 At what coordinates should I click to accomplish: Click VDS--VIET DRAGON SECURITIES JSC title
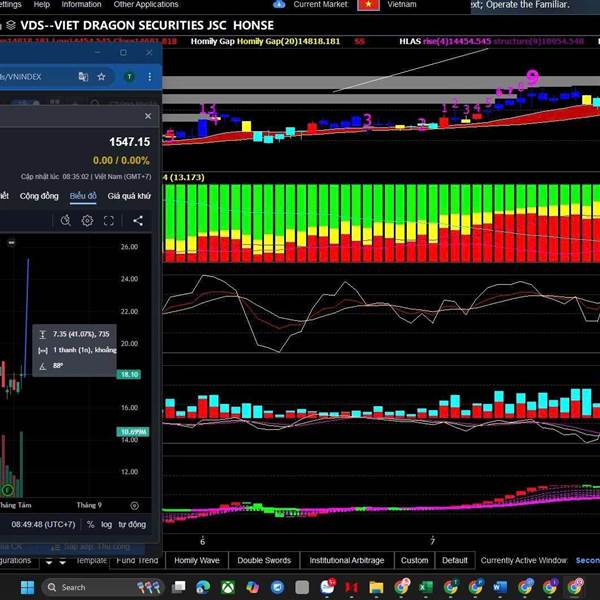pyautogui.click(x=147, y=25)
